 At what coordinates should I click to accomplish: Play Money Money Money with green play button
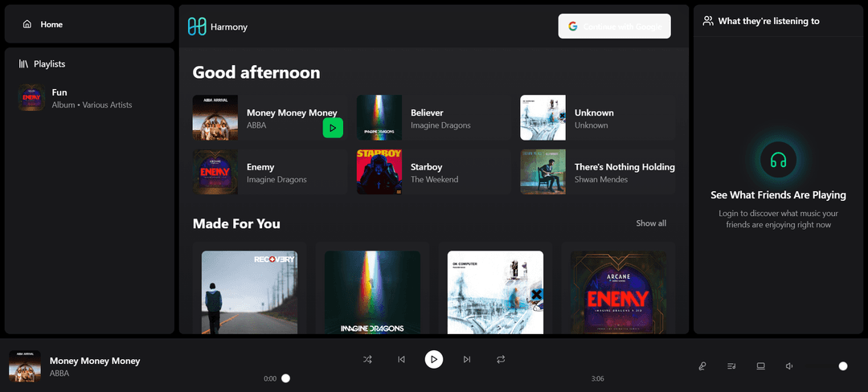coord(333,128)
